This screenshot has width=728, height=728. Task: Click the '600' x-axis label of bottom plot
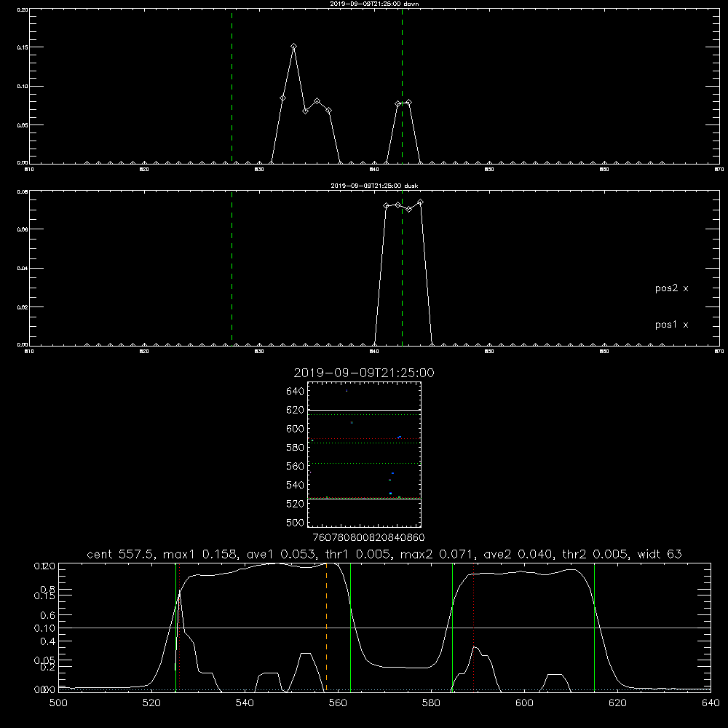click(x=524, y=703)
